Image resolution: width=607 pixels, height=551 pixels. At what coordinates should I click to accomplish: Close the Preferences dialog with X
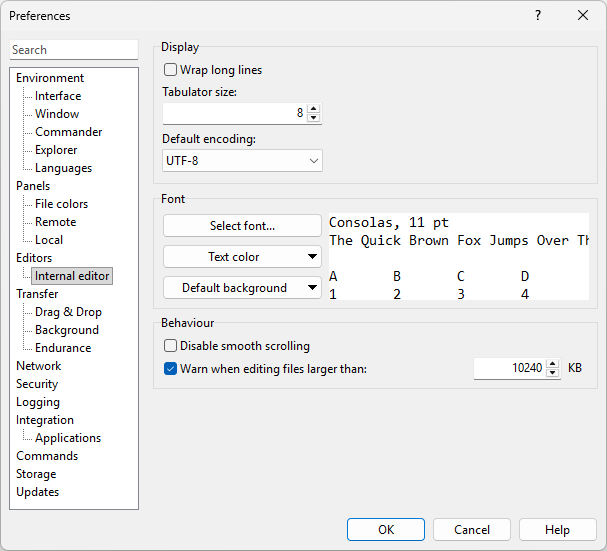click(583, 15)
